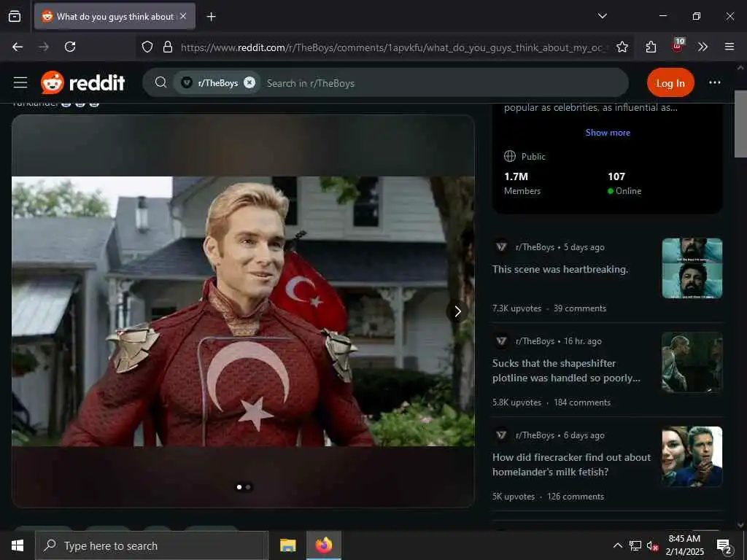Viewport: 747px width, 560px height.
Task: Open the Firefox application menu
Action: coord(729,47)
